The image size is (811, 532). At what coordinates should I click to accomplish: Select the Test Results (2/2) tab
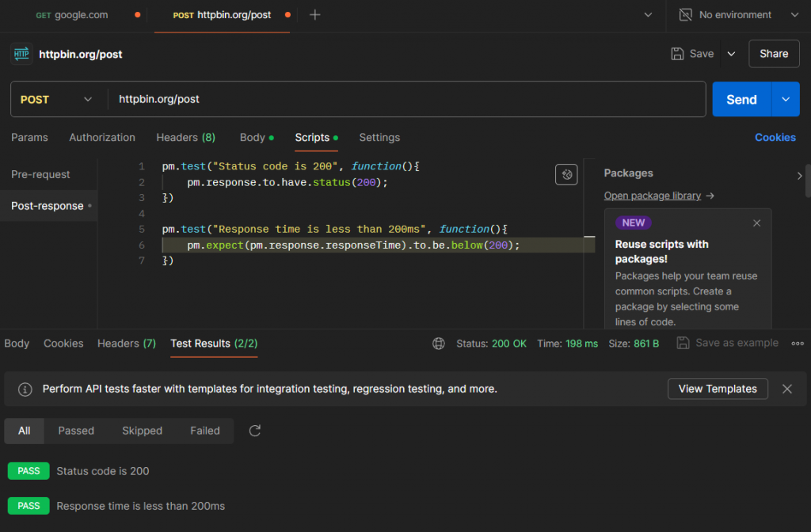pos(214,344)
